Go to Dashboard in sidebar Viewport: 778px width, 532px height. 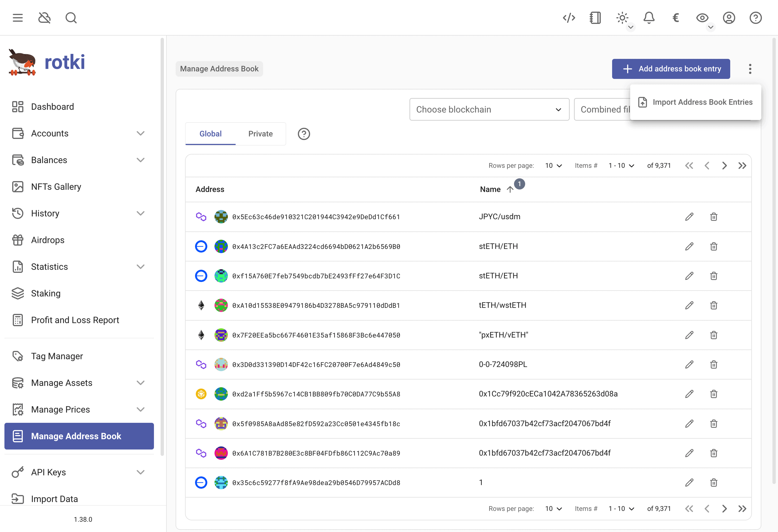click(x=79, y=107)
